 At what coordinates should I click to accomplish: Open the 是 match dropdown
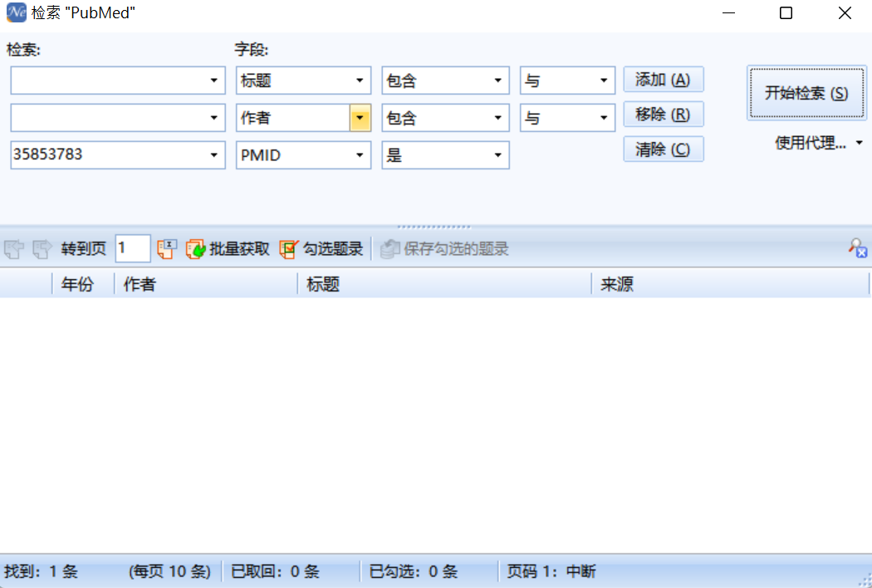(497, 155)
